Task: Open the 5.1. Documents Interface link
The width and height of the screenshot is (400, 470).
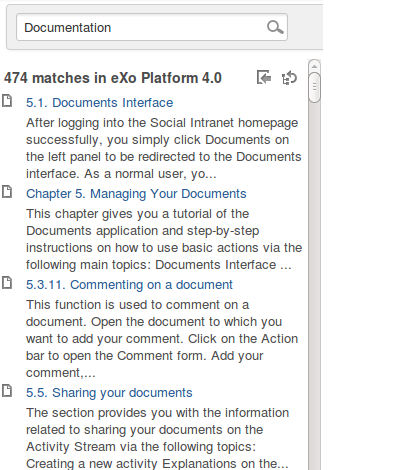Action: (x=99, y=103)
